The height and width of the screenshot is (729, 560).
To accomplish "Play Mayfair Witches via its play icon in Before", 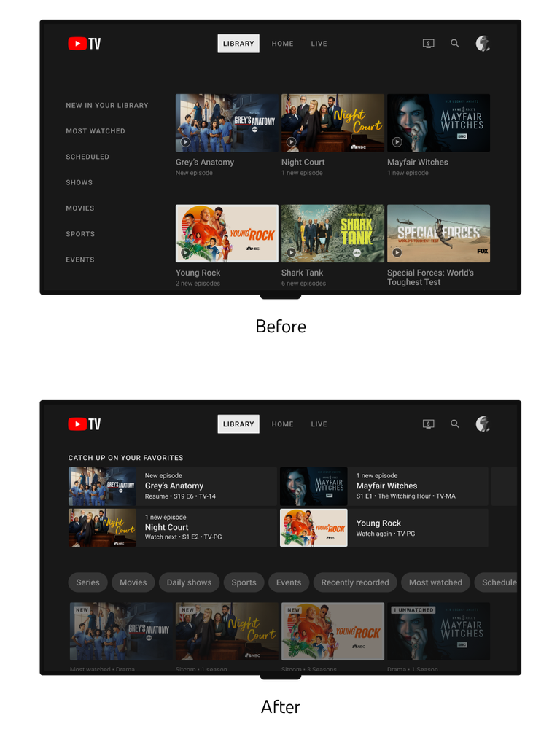I will [x=397, y=142].
